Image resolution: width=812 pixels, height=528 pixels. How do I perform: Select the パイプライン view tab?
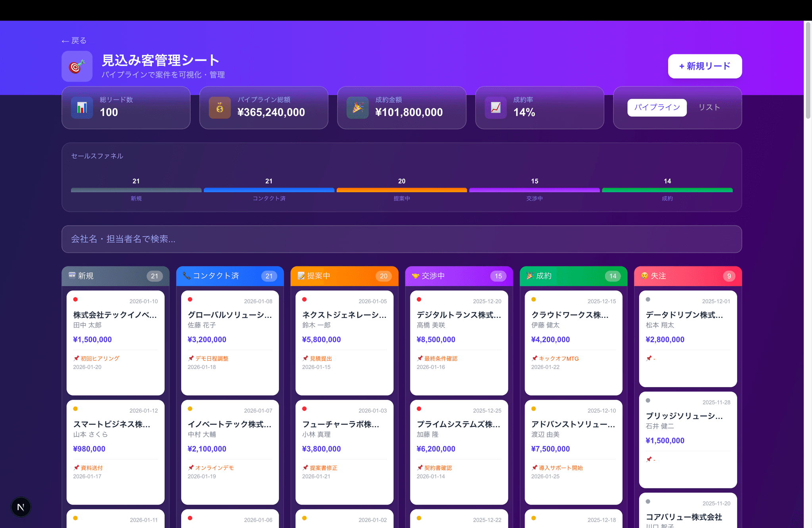tap(657, 107)
